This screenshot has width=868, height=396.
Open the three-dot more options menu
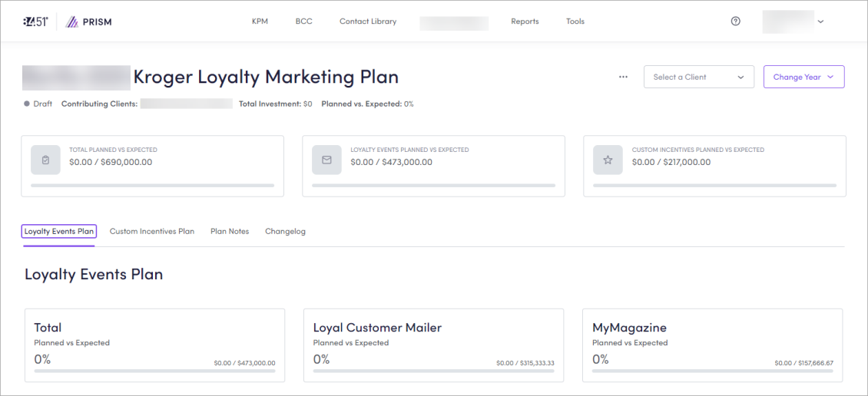pos(623,77)
